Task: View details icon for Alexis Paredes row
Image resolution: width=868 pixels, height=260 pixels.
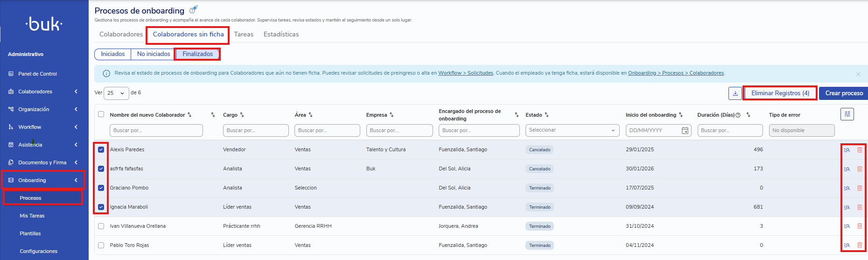Action: click(847, 150)
